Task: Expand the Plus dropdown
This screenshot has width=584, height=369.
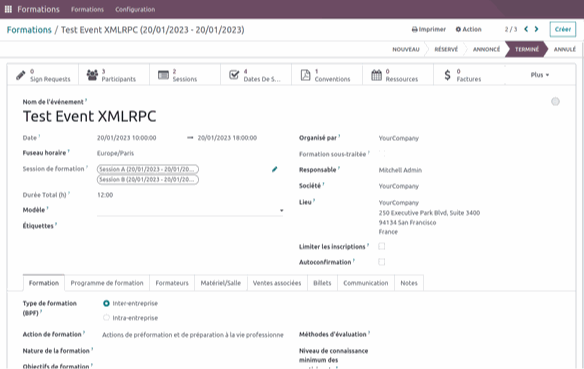Action: point(540,75)
